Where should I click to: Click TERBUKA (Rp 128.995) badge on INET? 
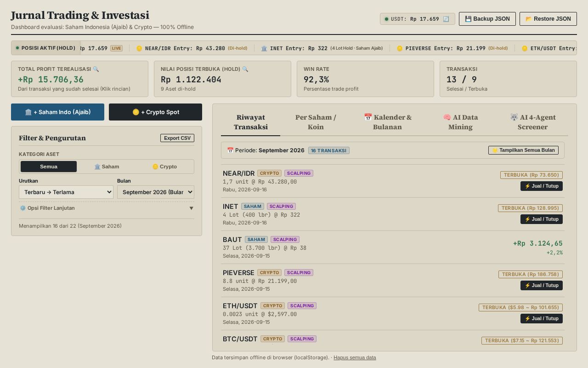[530, 208]
